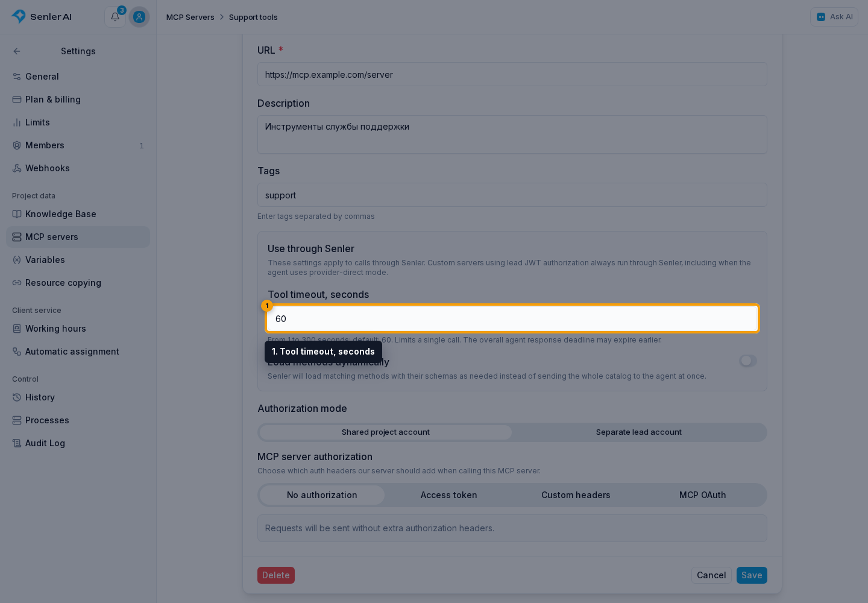Click the Automatic assignment icon
This screenshot has width=868, height=603.
17,352
